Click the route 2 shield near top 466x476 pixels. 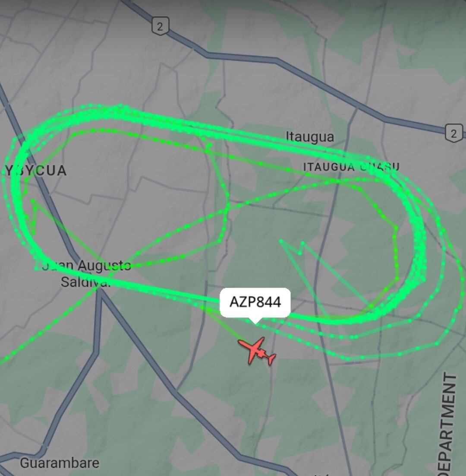(160, 26)
